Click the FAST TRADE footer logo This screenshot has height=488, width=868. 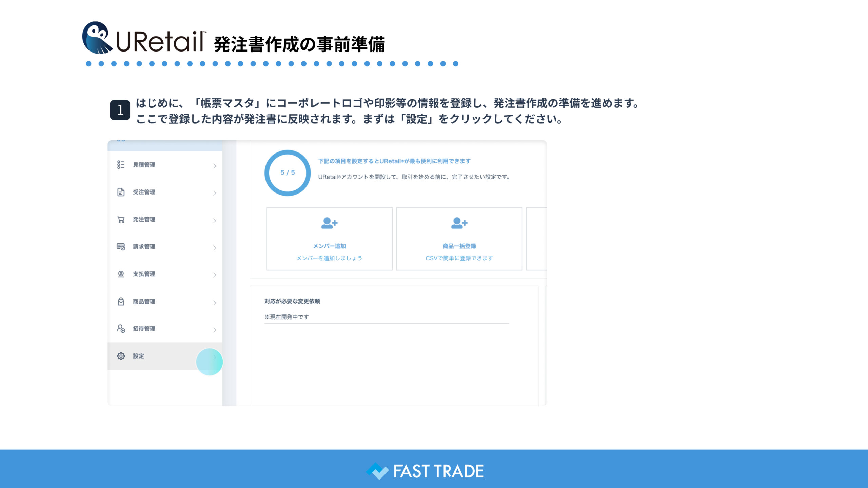(425, 471)
